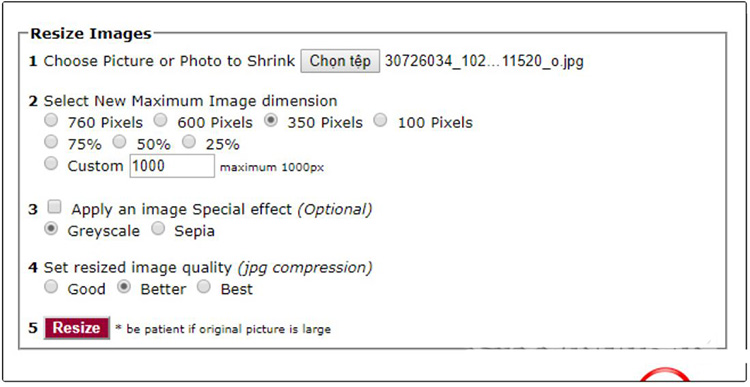750x387 pixels.
Task: Choose the Best jpg quality option
Action: click(204, 287)
